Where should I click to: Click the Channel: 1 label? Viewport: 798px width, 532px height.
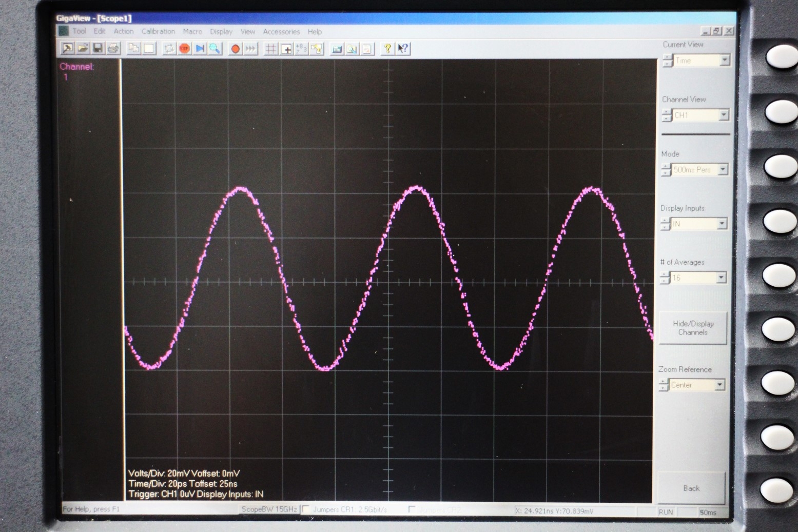[x=76, y=71]
